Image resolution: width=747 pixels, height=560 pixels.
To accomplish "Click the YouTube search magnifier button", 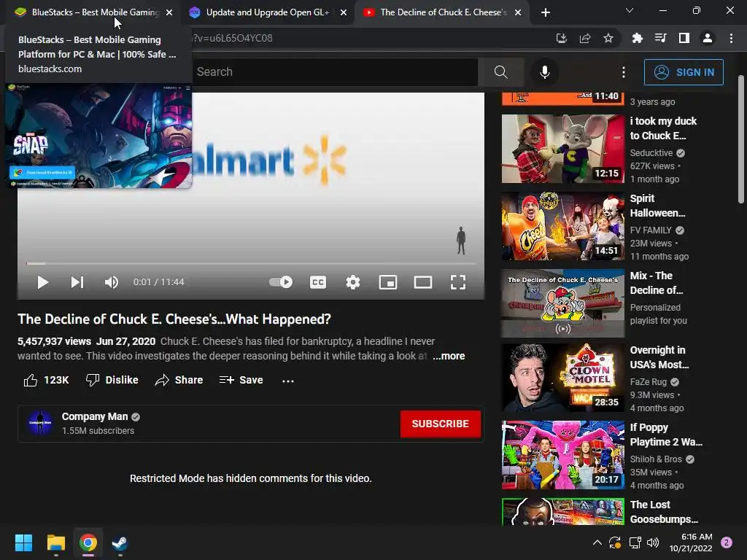I will point(500,72).
